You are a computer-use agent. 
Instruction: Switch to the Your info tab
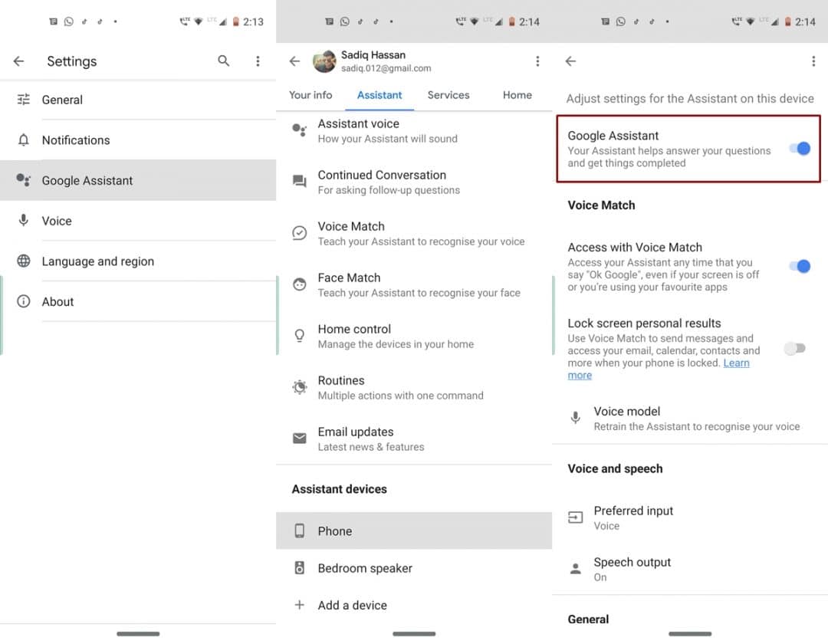pyautogui.click(x=310, y=95)
